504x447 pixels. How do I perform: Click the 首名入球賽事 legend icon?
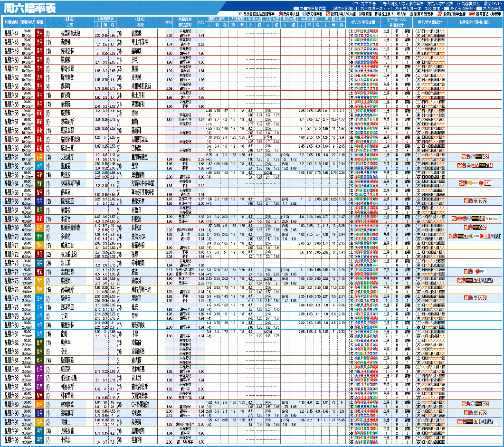(x=472, y=14)
